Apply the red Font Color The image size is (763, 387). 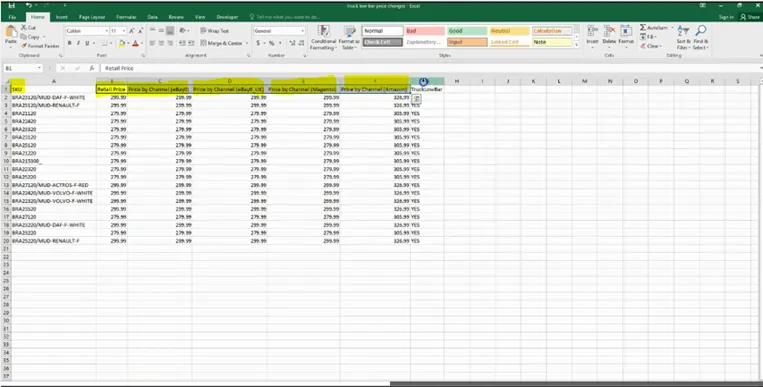click(135, 43)
